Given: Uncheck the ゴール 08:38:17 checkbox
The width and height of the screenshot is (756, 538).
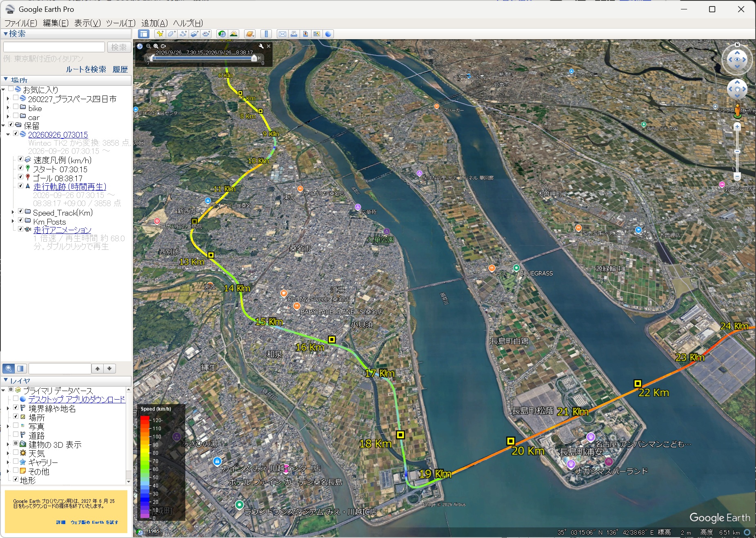Looking at the screenshot, I should [20, 177].
